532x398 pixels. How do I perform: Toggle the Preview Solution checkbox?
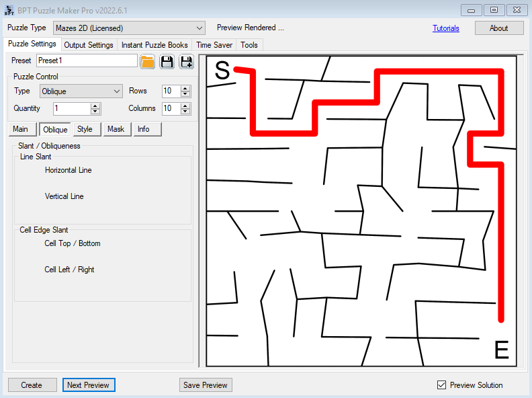click(441, 385)
